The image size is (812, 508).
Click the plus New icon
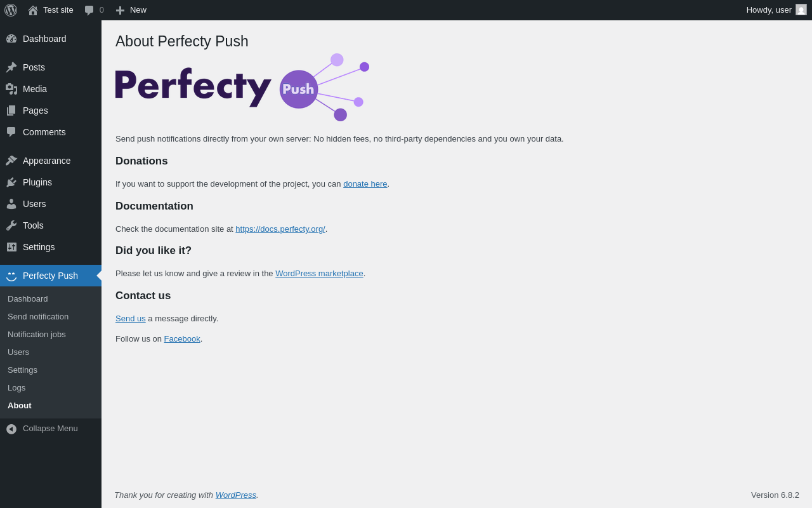point(120,10)
